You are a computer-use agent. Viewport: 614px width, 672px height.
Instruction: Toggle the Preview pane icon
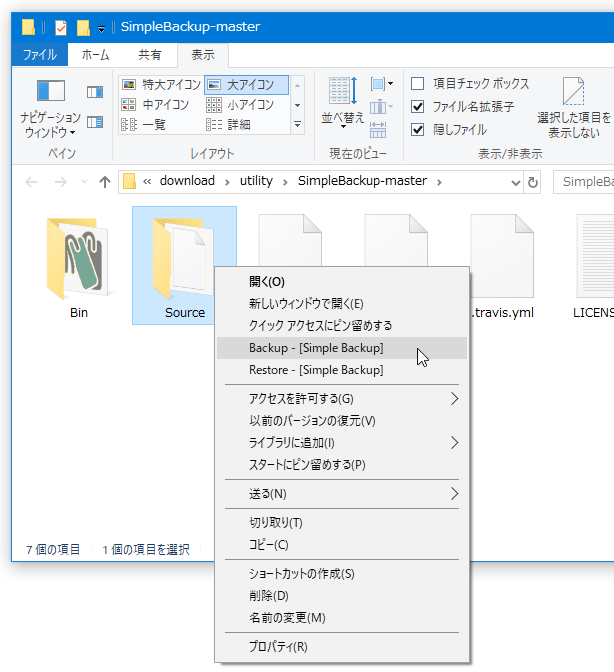(x=95, y=92)
